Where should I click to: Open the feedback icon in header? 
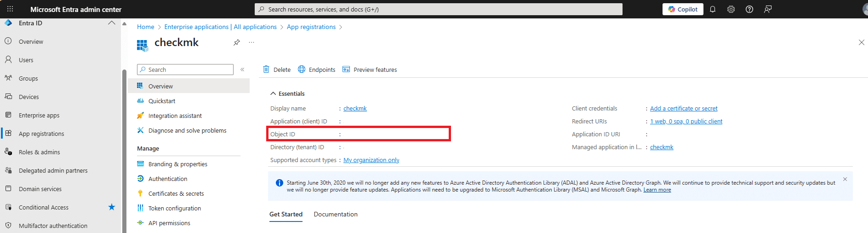(x=768, y=9)
